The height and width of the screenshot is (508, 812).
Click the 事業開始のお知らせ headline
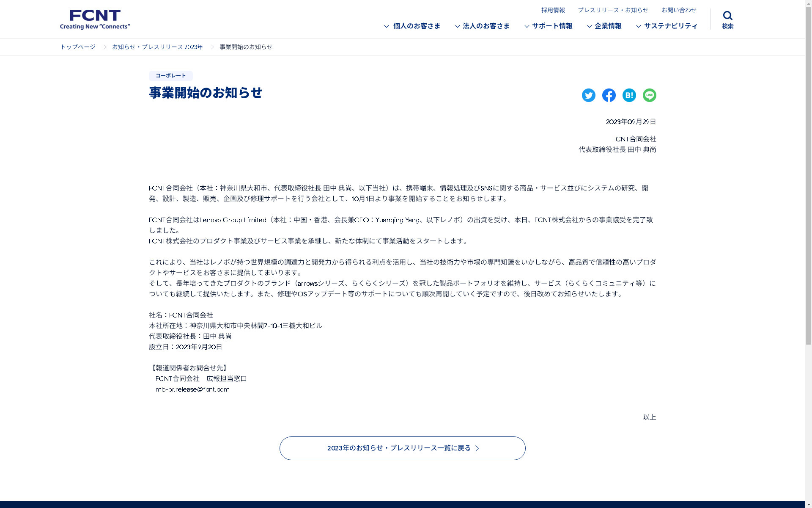[x=206, y=93]
